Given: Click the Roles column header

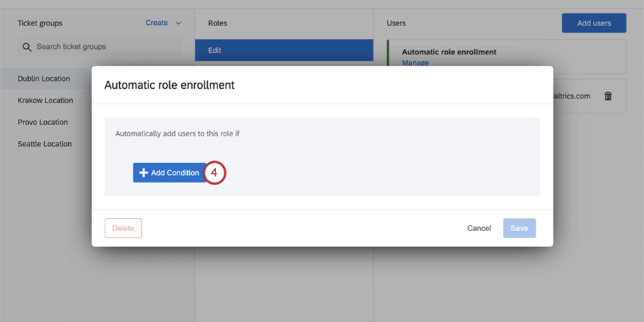Looking at the screenshot, I should tap(217, 23).
